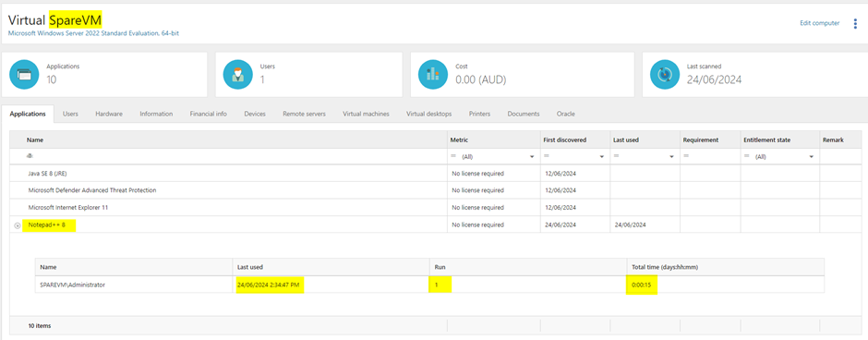This screenshot has height=340, width=868.
Task: Switch to the Virtual machines tab
Action: (366, 114)
